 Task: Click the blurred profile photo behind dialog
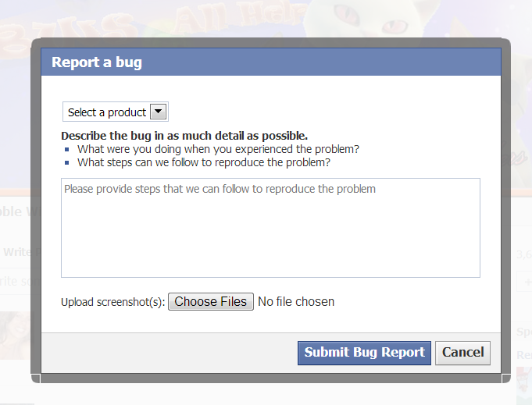16,336
